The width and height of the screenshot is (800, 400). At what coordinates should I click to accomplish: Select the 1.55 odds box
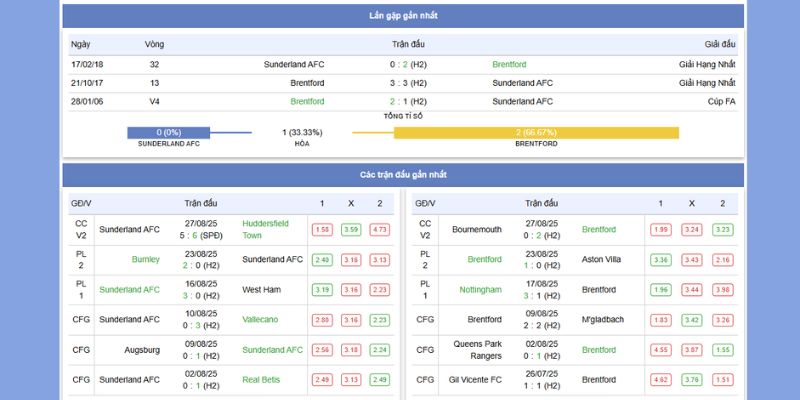point(322,229)
